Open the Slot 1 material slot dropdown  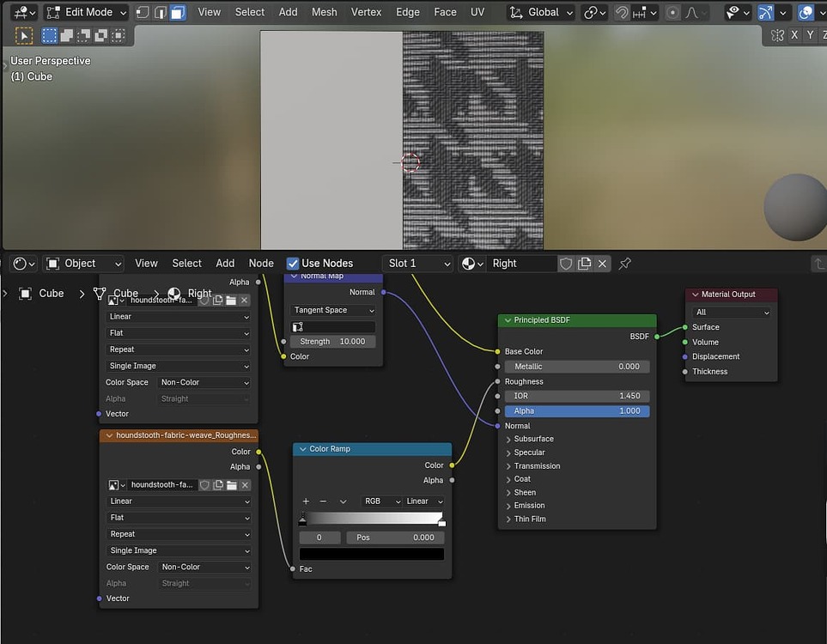418,263
